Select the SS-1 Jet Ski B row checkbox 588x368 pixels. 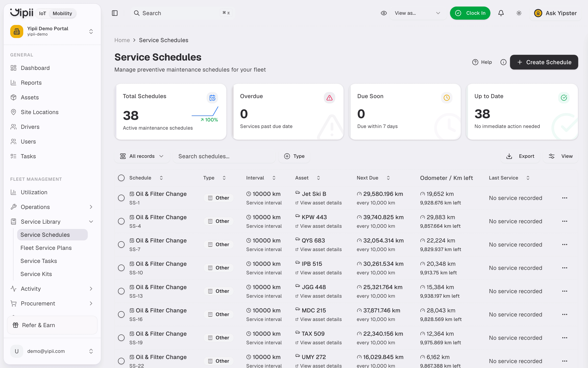121,198
